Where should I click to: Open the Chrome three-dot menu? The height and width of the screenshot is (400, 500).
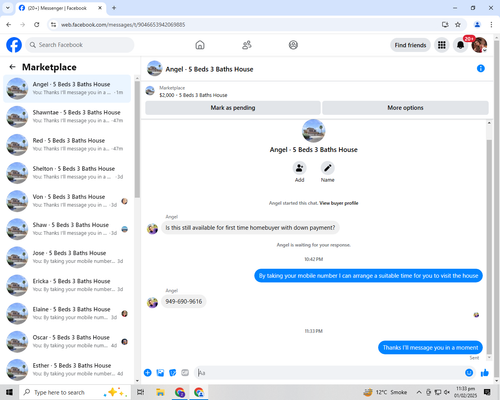491,25
